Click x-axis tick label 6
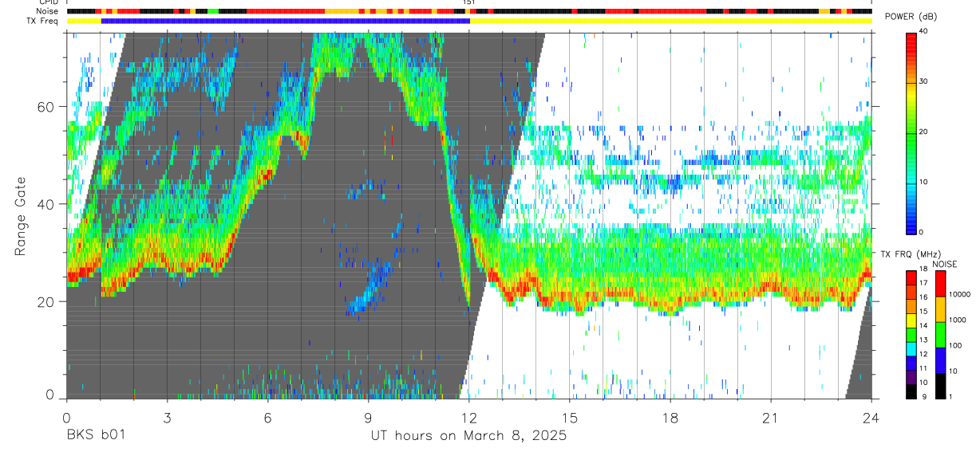This screenshot has width=980, height=452. pyautogui.click(x=267, y=418)
